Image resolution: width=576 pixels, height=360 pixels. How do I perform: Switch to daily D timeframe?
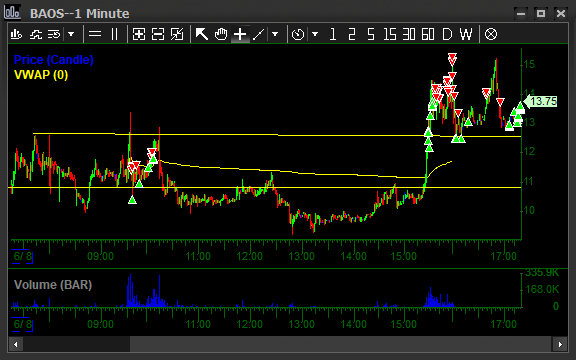(x=447, y=35)
